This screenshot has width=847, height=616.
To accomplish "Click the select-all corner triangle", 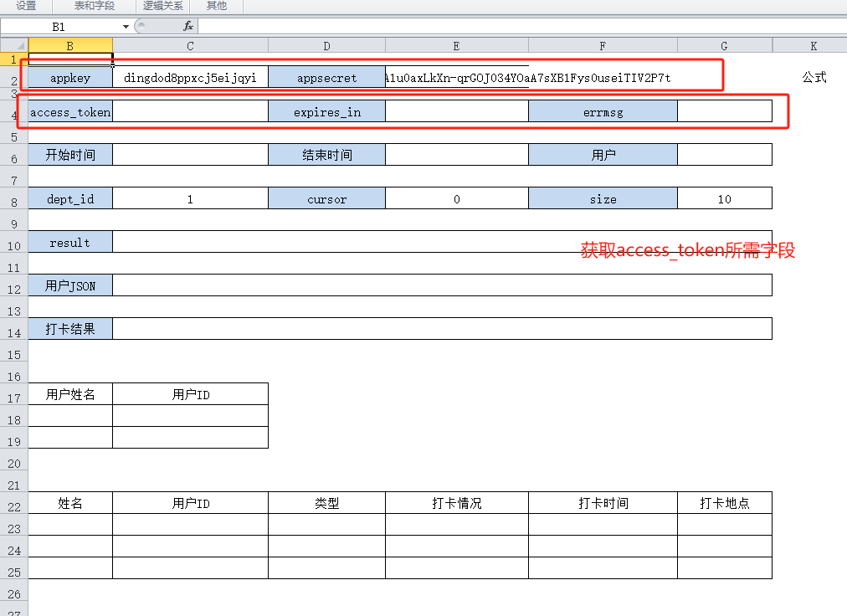I will [x=13, y=45].
